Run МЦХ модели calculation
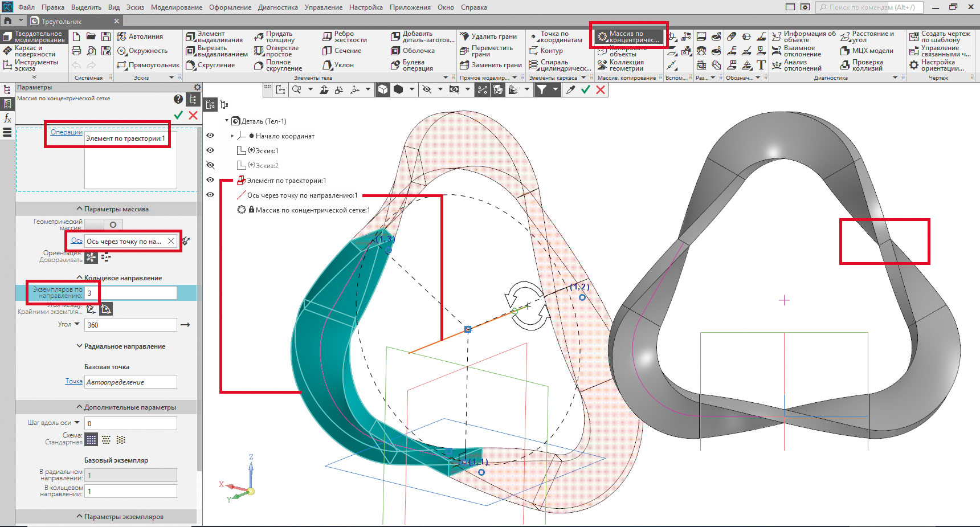 (867, 51)
